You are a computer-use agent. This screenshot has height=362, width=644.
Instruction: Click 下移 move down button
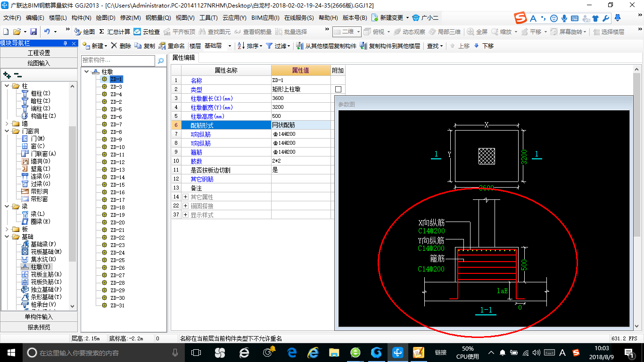point(484,46)
